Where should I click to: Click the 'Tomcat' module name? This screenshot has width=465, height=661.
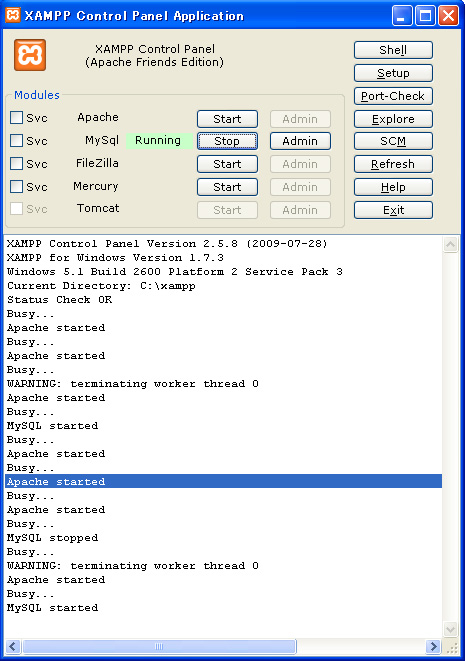click(x=98, y=208)
